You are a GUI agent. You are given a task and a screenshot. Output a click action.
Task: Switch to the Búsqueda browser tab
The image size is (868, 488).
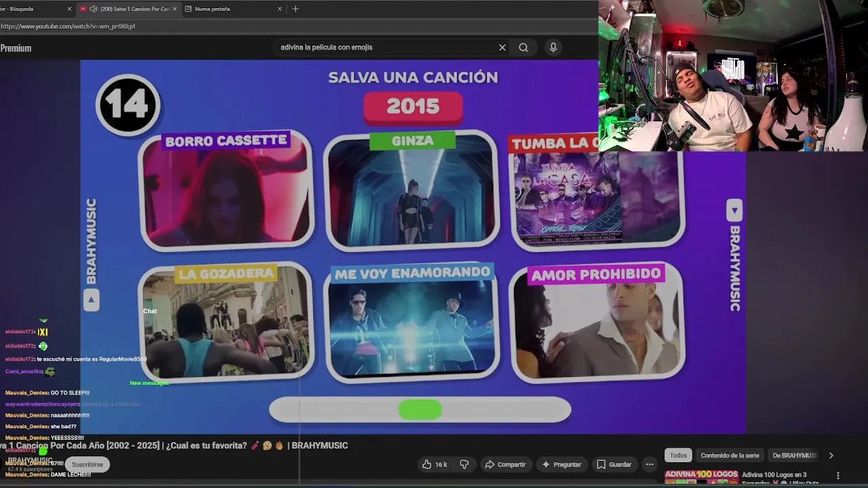tap(33, 9)
